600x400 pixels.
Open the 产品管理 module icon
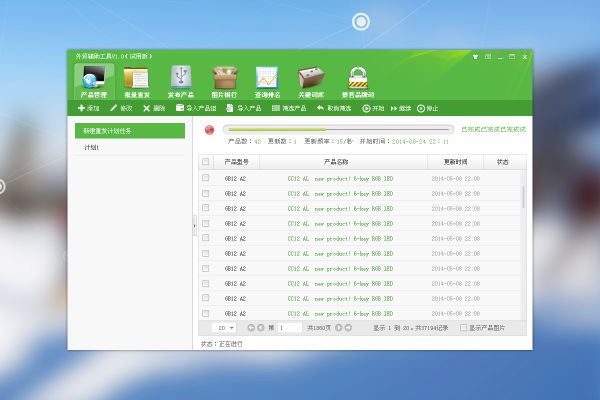point(92,77)
